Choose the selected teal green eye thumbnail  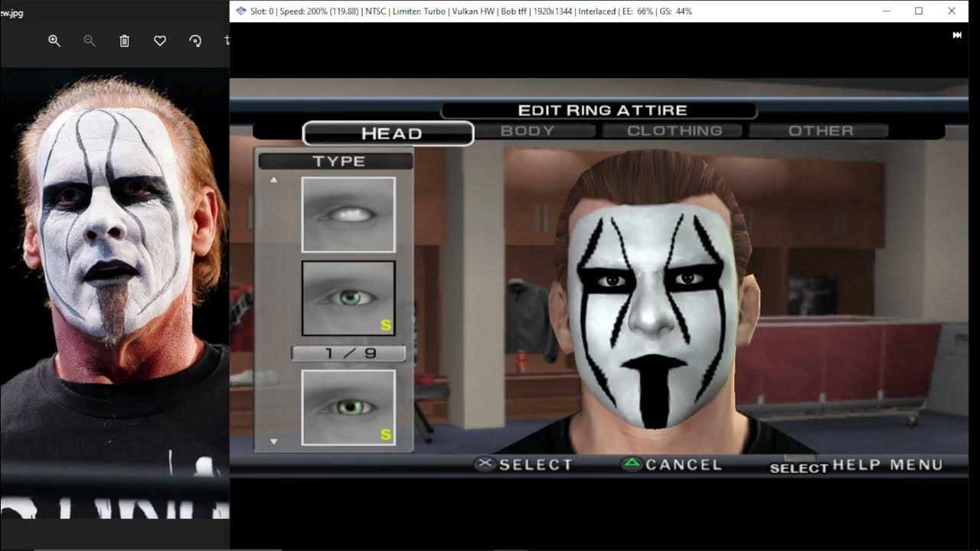pos(348,298)
